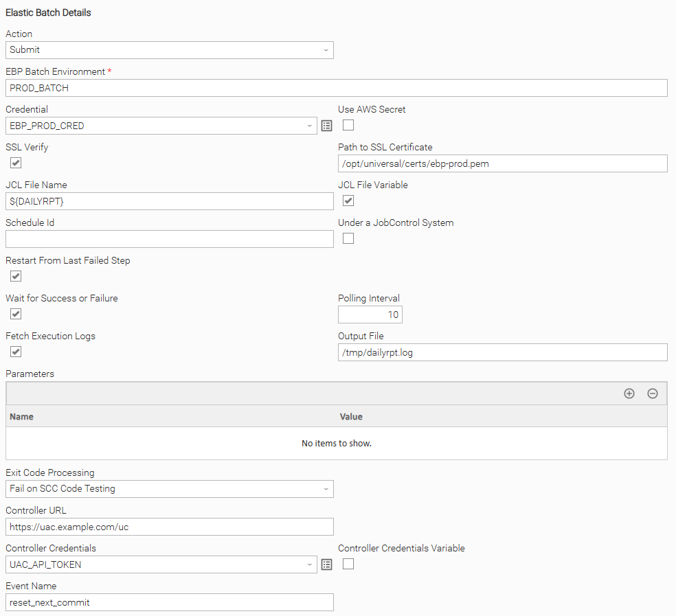This screenshot has width=676, height=616.
Task: Open the Action dropdown showing Submit
Action: (170, 50)
